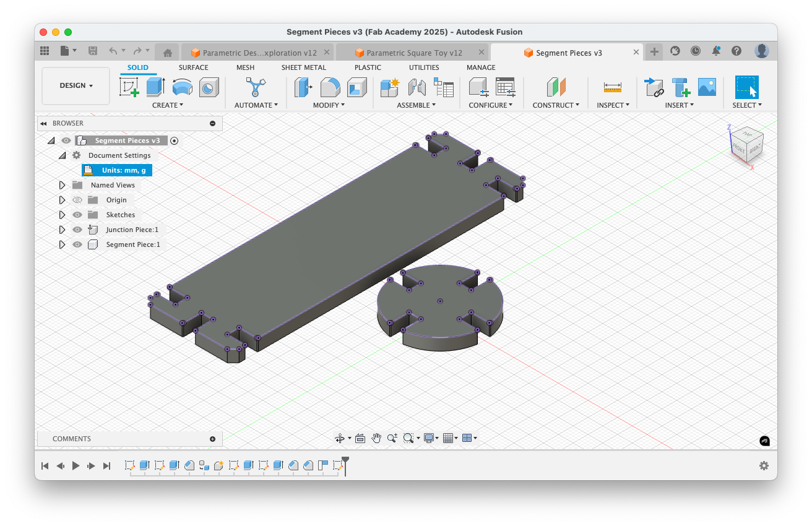Play the timeline
The image size is (812, 526).
pos(76,465)
